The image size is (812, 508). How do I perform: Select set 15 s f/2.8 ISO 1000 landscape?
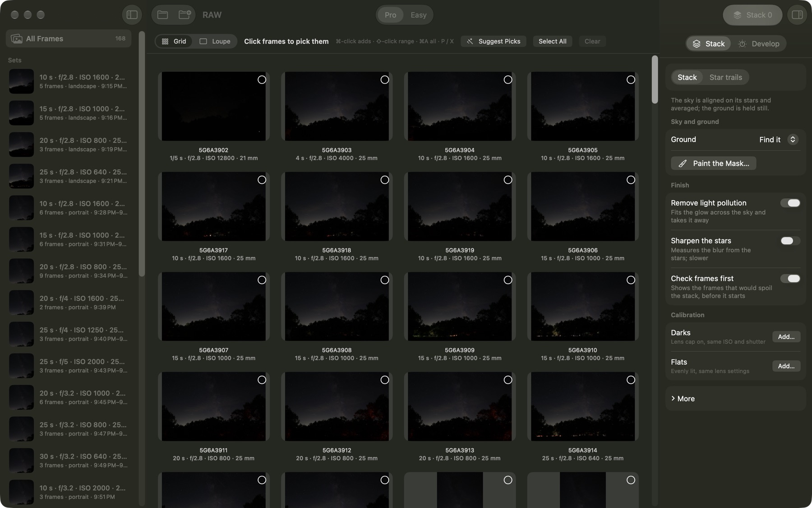[69, 113]
